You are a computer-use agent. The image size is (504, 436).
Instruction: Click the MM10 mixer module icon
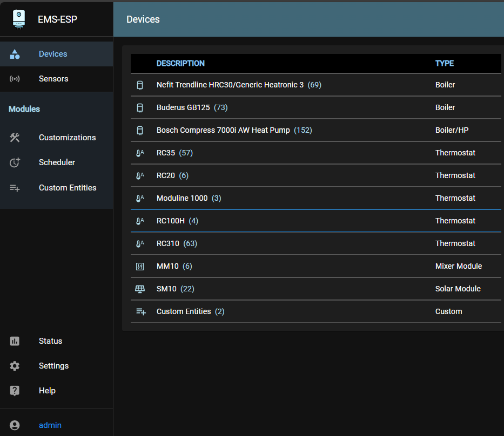tap(140, 266)
